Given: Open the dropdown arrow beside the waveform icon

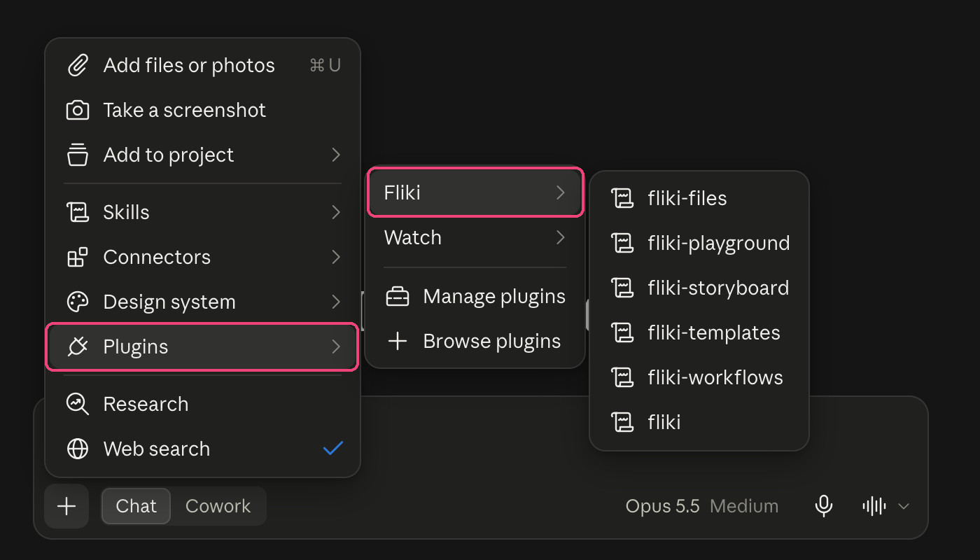Looking at the screenshot, I should pyautogui.click(x=904, y=506).
